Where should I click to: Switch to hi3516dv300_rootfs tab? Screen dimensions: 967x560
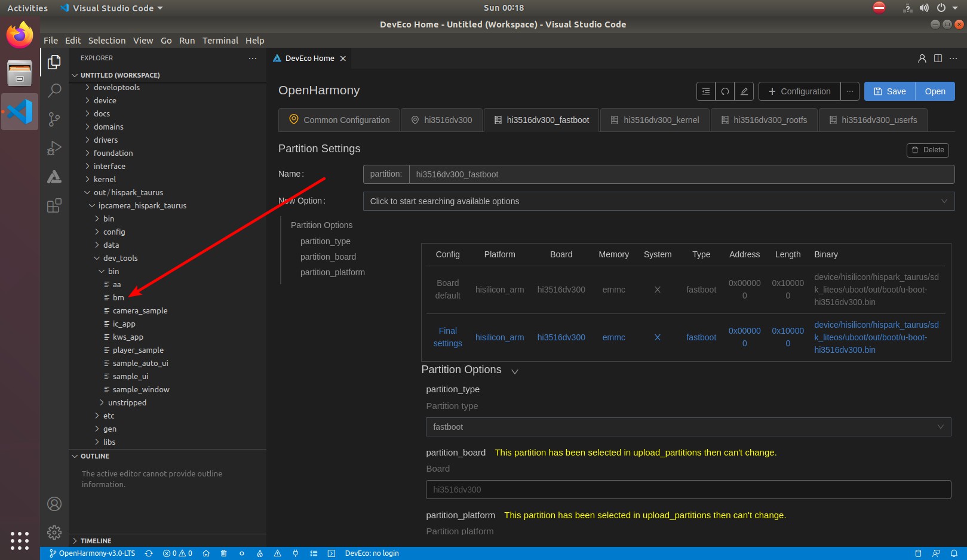coord(764,120)
